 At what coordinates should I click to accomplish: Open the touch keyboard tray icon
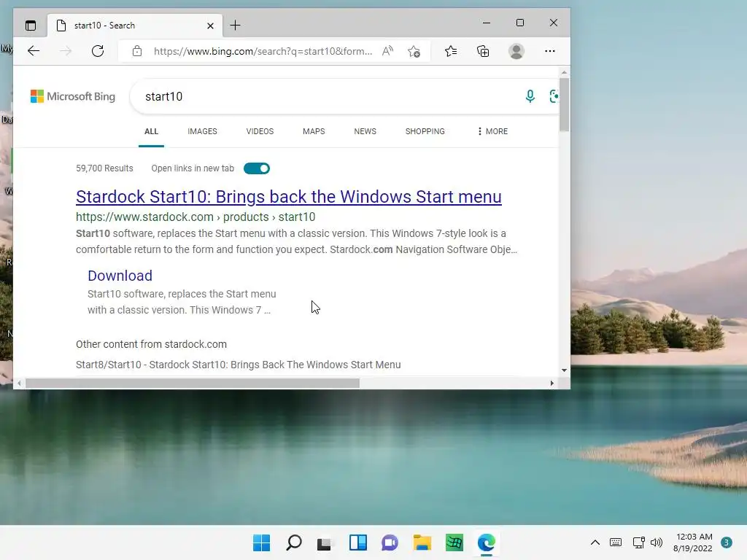coord(616,542)
